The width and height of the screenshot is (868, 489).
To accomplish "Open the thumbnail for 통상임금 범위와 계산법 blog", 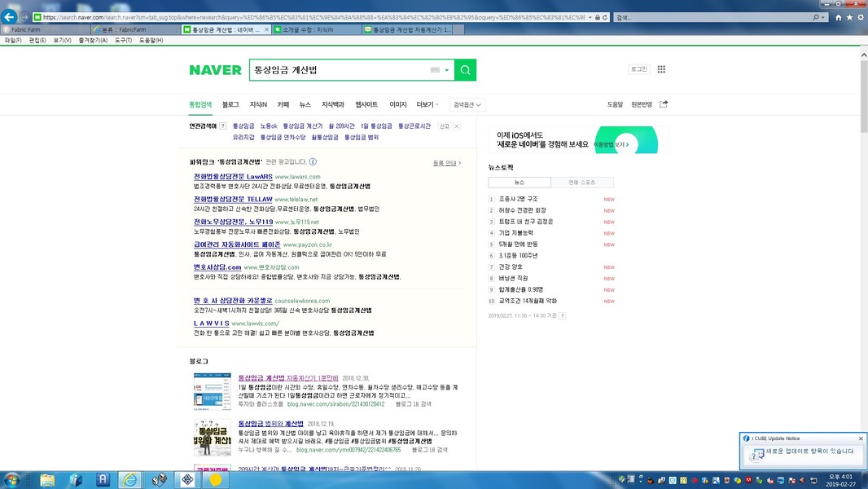I will [x=212, y=438].
